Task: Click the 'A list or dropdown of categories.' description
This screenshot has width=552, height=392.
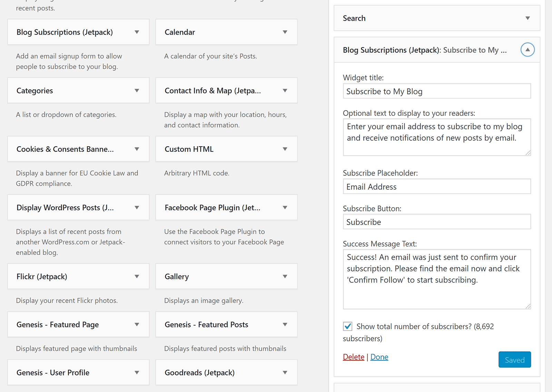Action: click(66, 114)
